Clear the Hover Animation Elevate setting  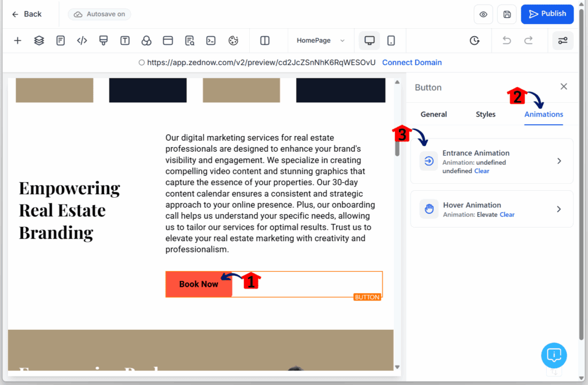click(x=507, y=215)
